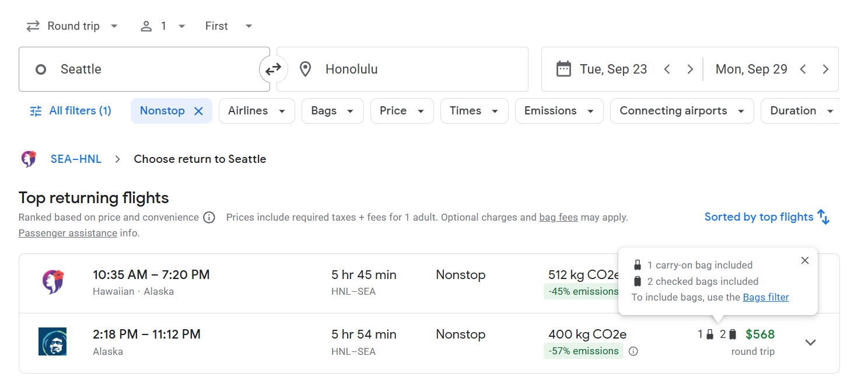This screenshot has height=387, width=868.
Task: Open passenger count dropdown
Action: pyautogui.click(x=163, y=26)
